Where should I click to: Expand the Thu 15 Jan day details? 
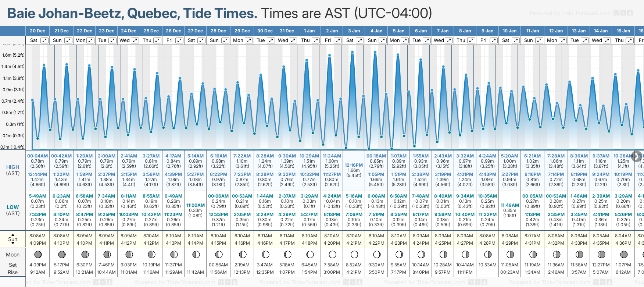coord(630,40)
